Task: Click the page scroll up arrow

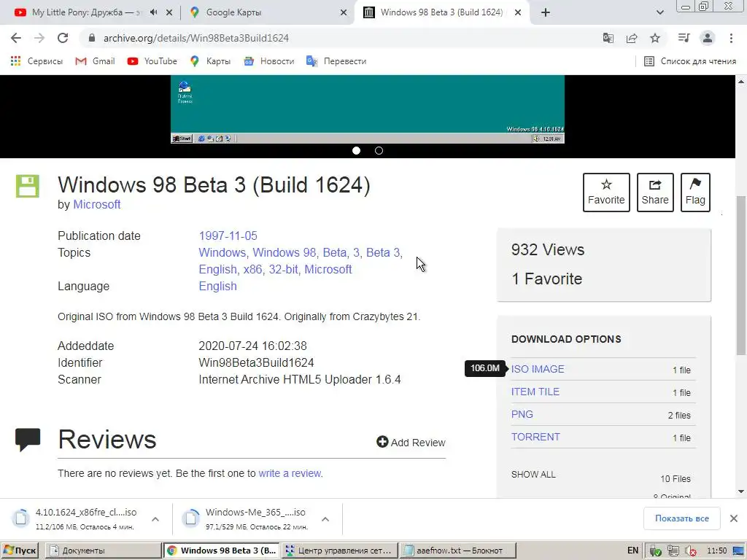Action: [x=741, y=82]
